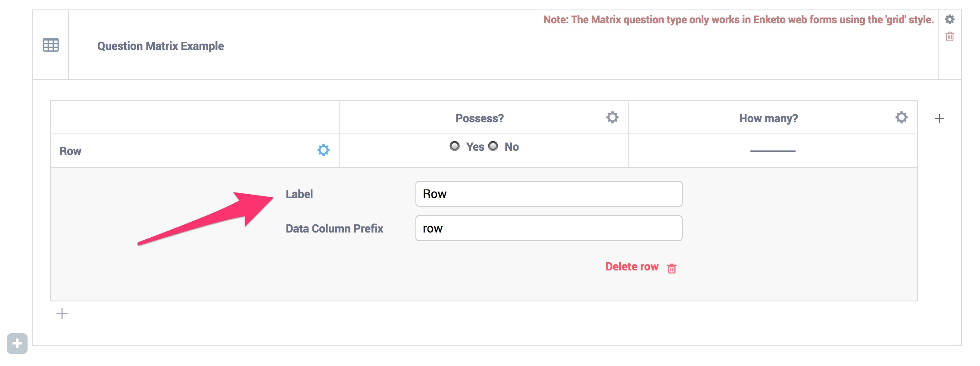This screenshot has height=366, width=980.
Task: Collapse Row settings via blue gear
Action: 323,150
